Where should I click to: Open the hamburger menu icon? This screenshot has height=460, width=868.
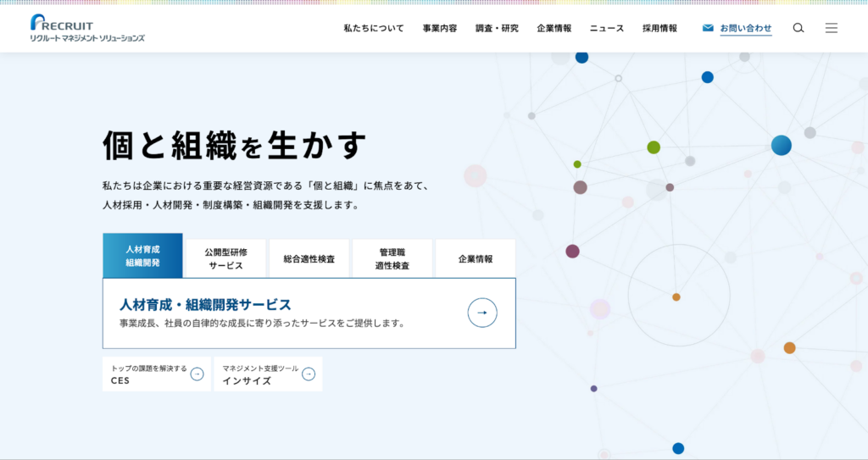(x=831, y=28)
